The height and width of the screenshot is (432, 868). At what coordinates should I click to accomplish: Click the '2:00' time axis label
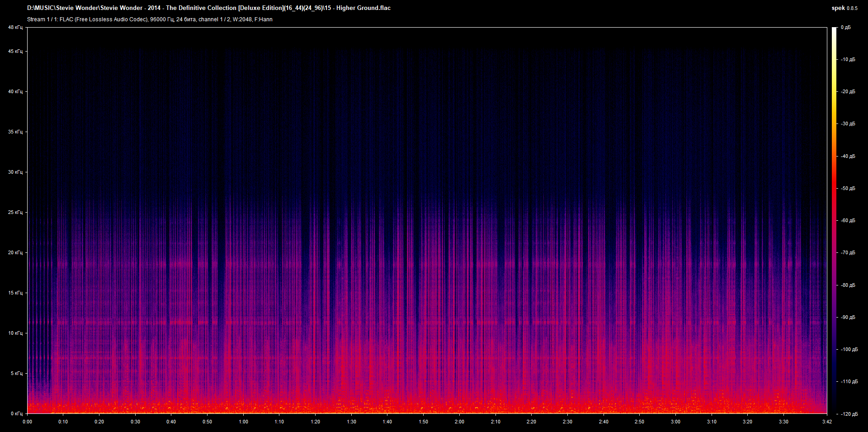pos(459,422)
